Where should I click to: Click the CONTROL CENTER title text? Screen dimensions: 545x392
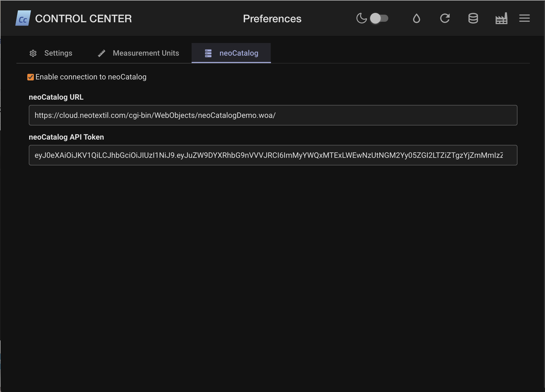click(x=83, y=19)
